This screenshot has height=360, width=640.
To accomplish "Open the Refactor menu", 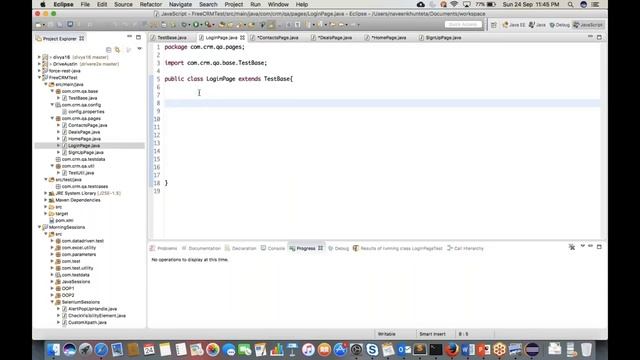I will (x=151, y=4).
